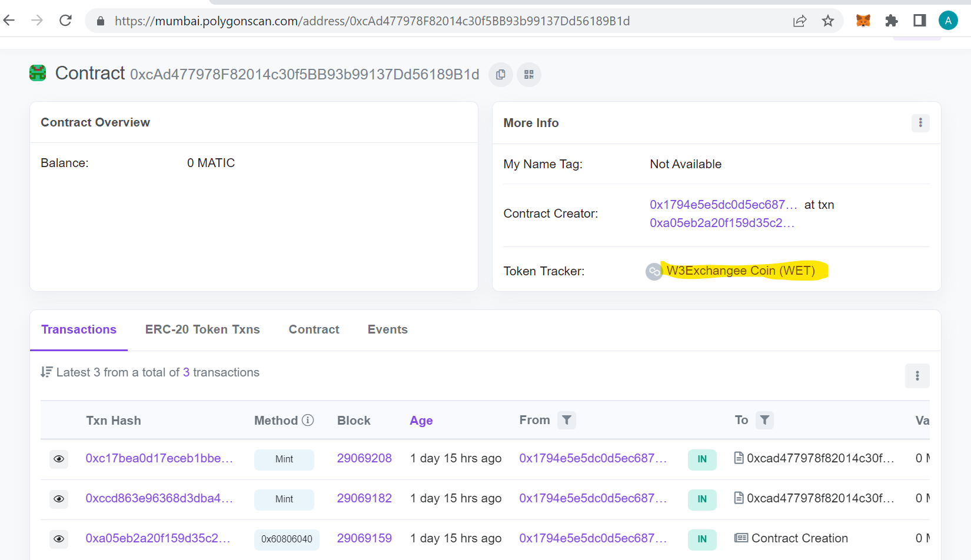
Task: Click the '0 MATIC' balance value
Action: [x=211, y=163]
